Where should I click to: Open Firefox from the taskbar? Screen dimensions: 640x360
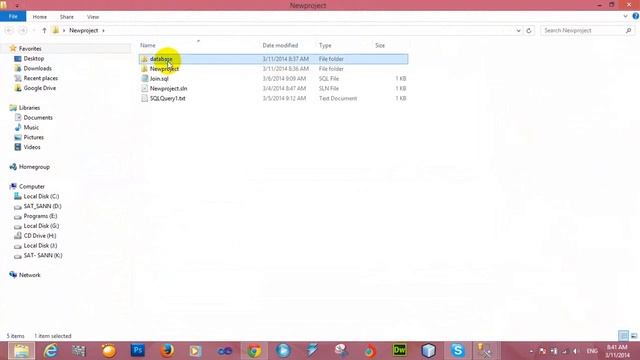167,351
